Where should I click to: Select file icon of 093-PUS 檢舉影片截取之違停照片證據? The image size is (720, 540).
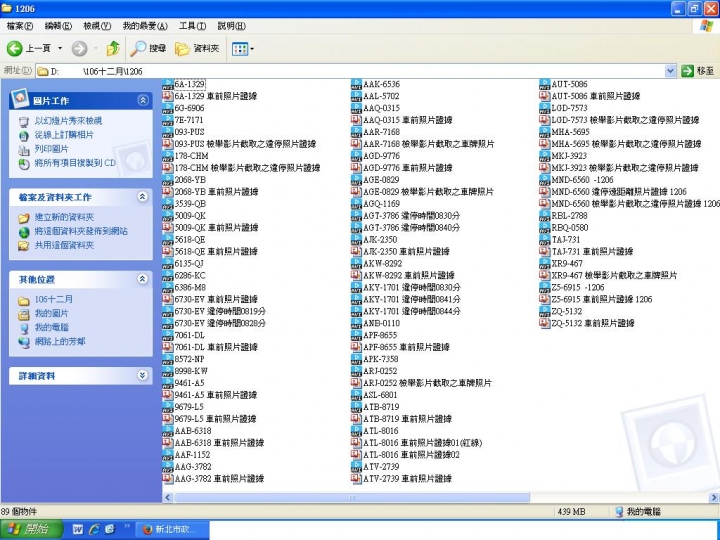point(168,144)
